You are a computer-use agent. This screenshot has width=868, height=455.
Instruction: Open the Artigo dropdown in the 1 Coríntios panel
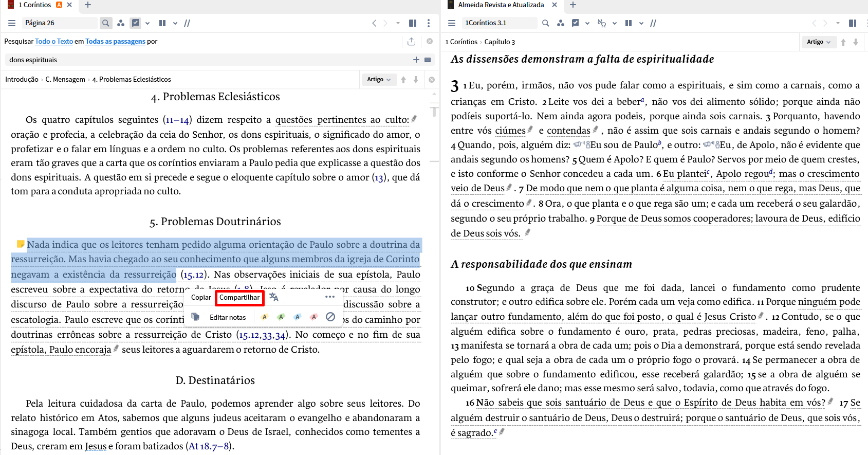coord(379,80)
